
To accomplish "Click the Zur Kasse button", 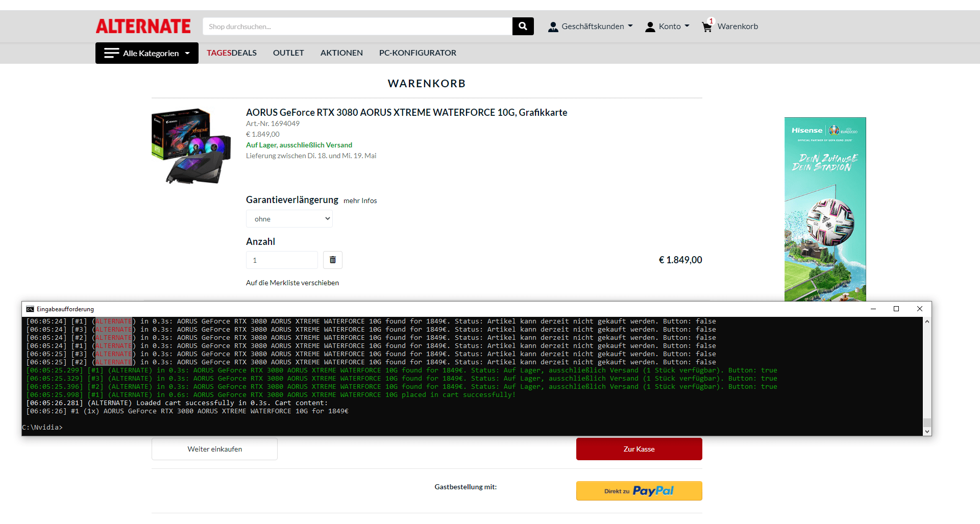I will 639,449.
